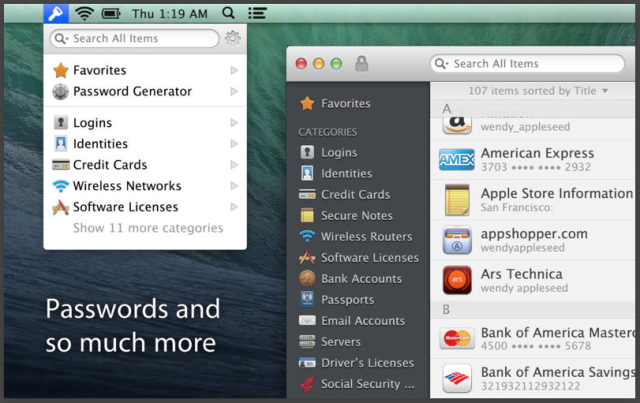
Task: Select the appshopper.com item
Action: pos(533,240)
